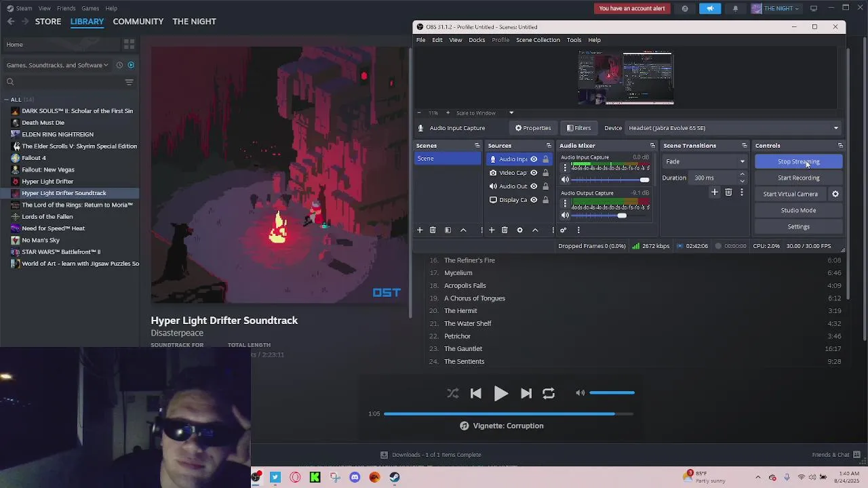The image size is (868, 488).
Task: Open the OBS Docks menu
Action: tap(477, 40)
